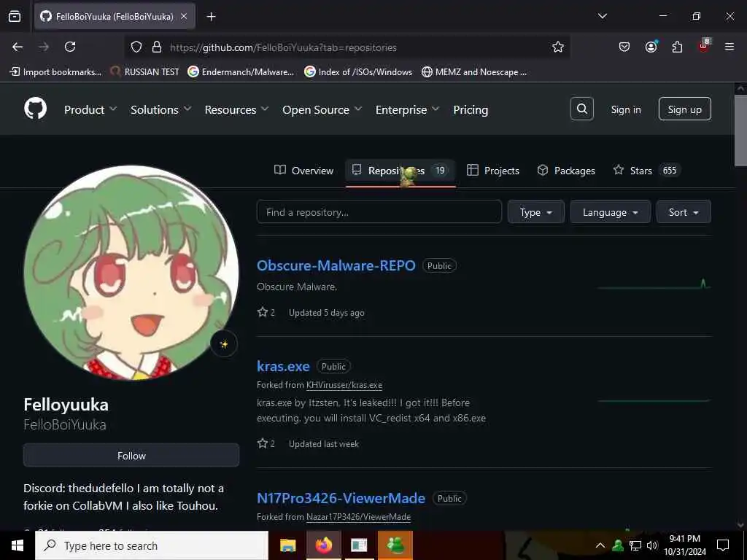This screenshot has height=560, width=747.
Task: Open the N17Pro3426-ViewerMade repository
Action: click(341, 498)
